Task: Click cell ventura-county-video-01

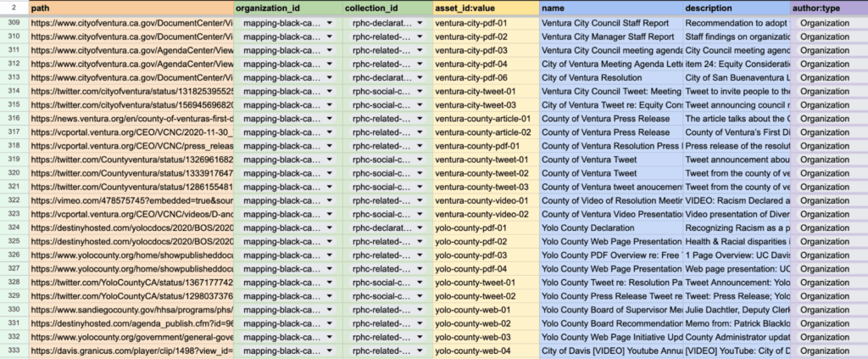Action: (x=486, y=200)
